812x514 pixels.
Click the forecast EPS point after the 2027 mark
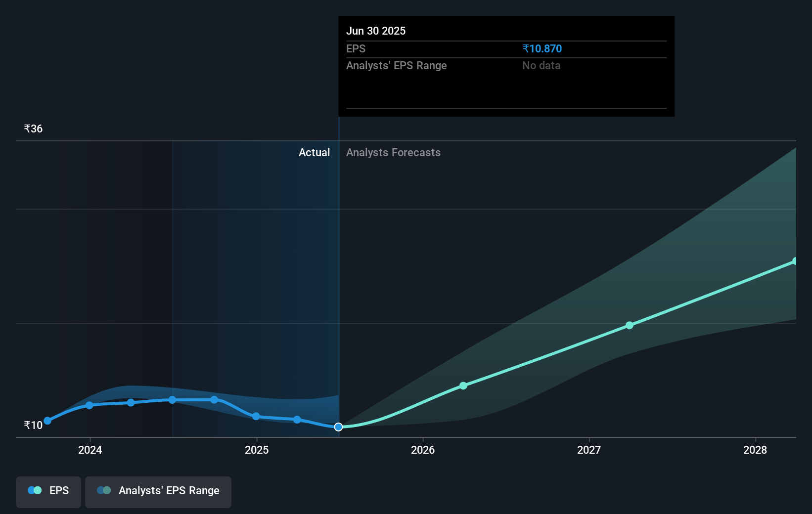(630, 325)
